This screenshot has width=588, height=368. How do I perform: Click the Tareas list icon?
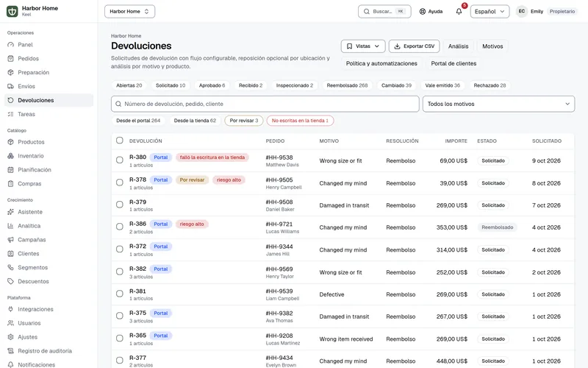tap(10, 114)
